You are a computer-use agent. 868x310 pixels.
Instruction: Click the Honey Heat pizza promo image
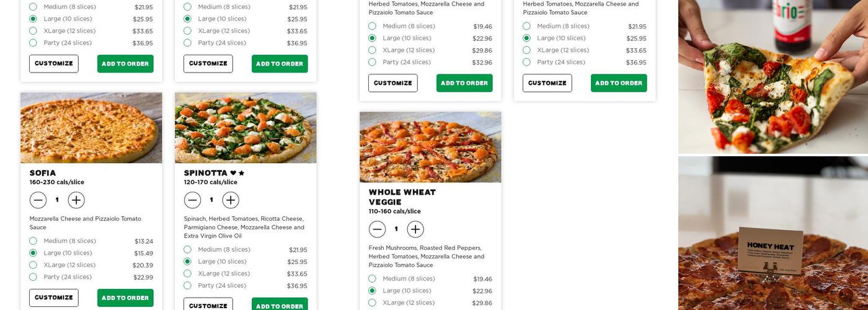point(773,233)
